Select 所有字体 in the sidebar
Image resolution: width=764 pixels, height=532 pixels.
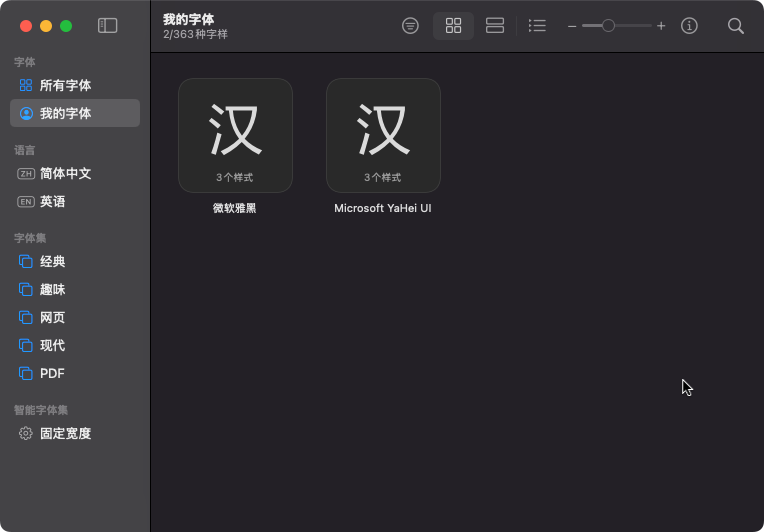point(75,85)
